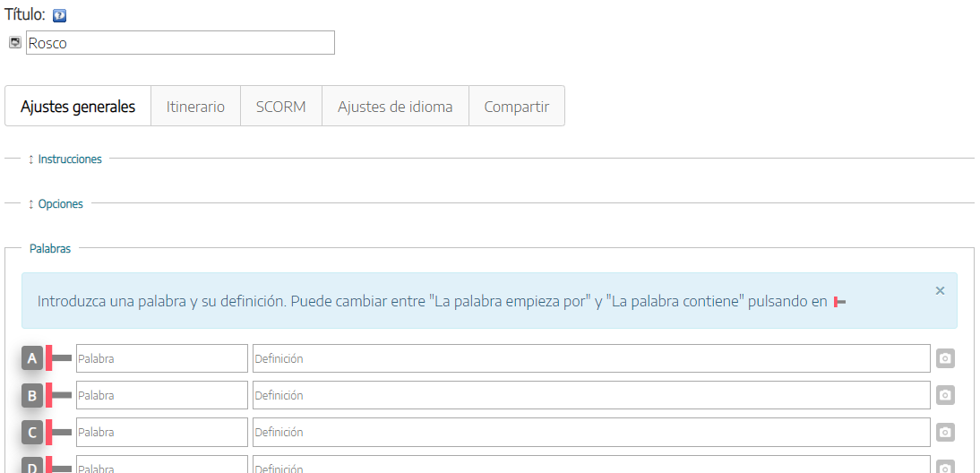The image size is (980, 473).
Task: Open image selector for letter C row
Action: point(945,432)
